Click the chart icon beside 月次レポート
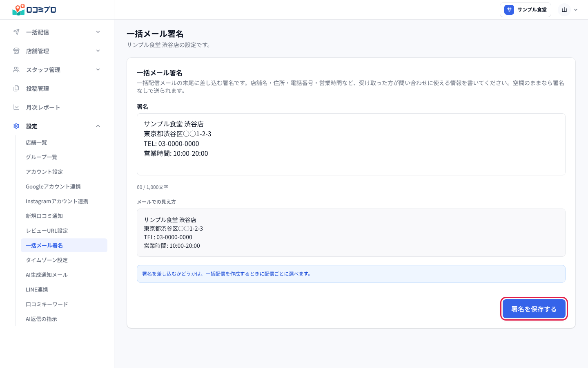Screen dimensions: 588x368 pos(16,107)
